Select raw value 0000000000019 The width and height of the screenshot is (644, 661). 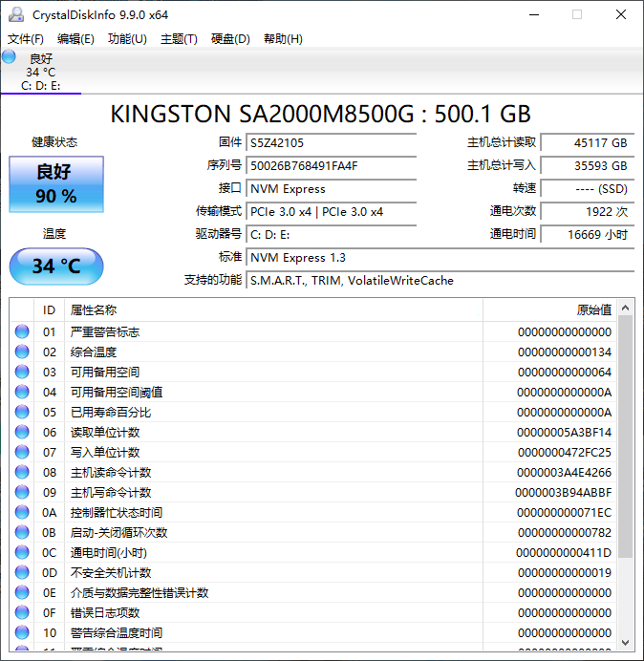565,573
